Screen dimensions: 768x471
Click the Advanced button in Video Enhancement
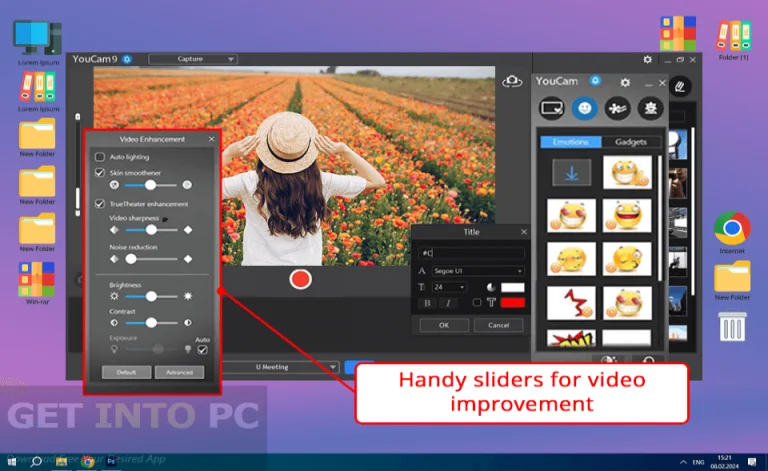coord(179,372)
